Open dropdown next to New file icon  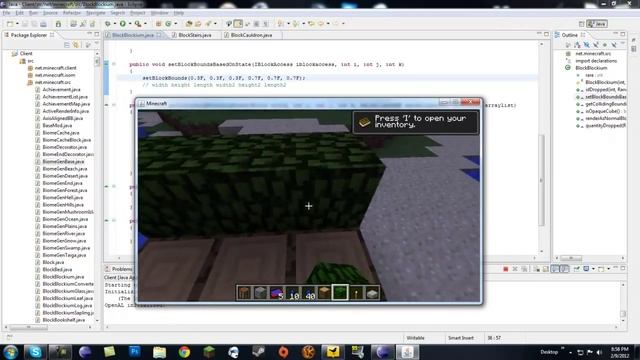click(x=17, y=24)
